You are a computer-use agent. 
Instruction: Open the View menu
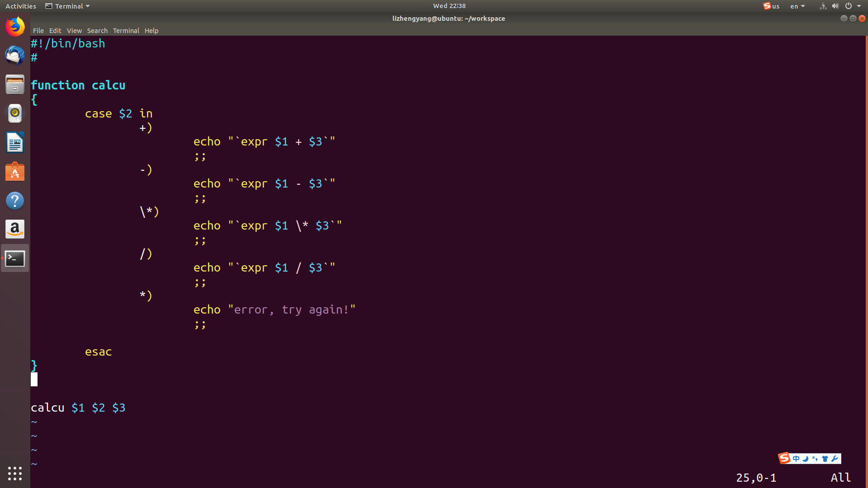coord(74,31)
